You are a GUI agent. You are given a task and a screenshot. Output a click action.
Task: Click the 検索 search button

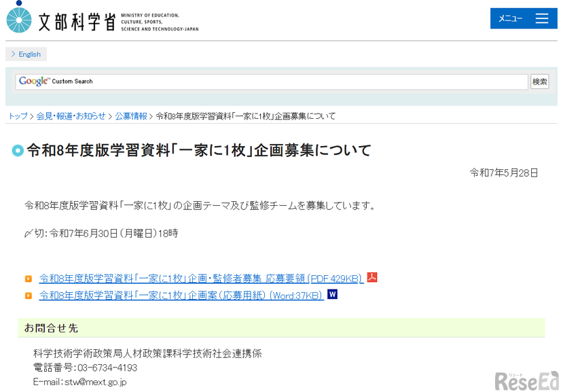pyautogui.click(x=539, y=82)
